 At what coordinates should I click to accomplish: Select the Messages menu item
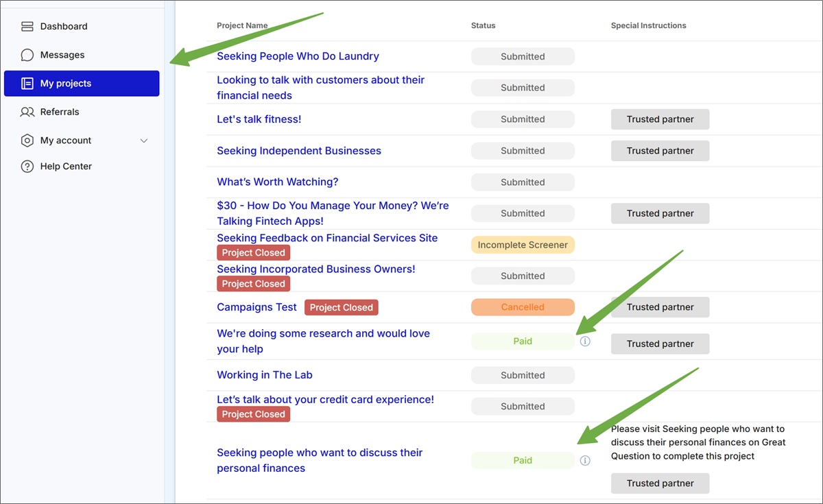61,54
